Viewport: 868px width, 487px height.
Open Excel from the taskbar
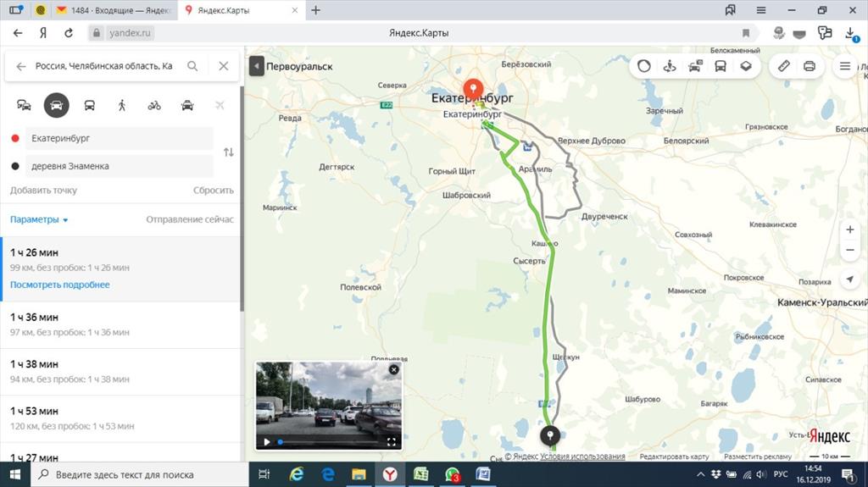[x=421, y=474]
